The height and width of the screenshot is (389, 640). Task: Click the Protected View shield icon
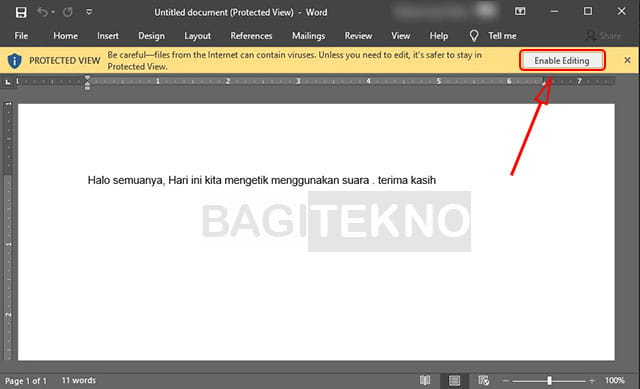click(15, 61)
